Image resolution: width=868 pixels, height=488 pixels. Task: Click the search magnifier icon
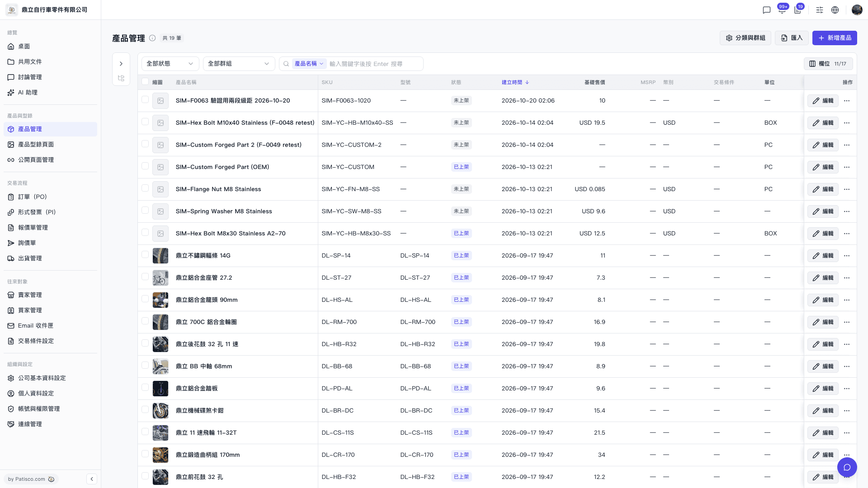tap(286, 64)
